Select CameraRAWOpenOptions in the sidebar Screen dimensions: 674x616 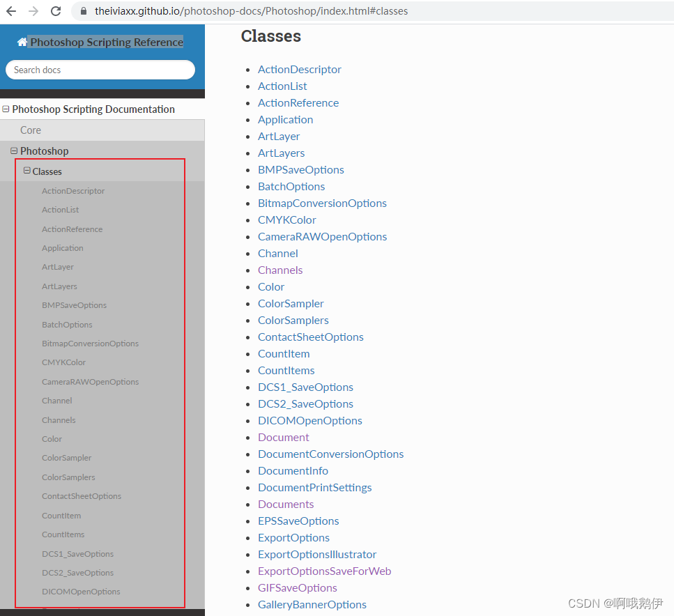[91, 382]
